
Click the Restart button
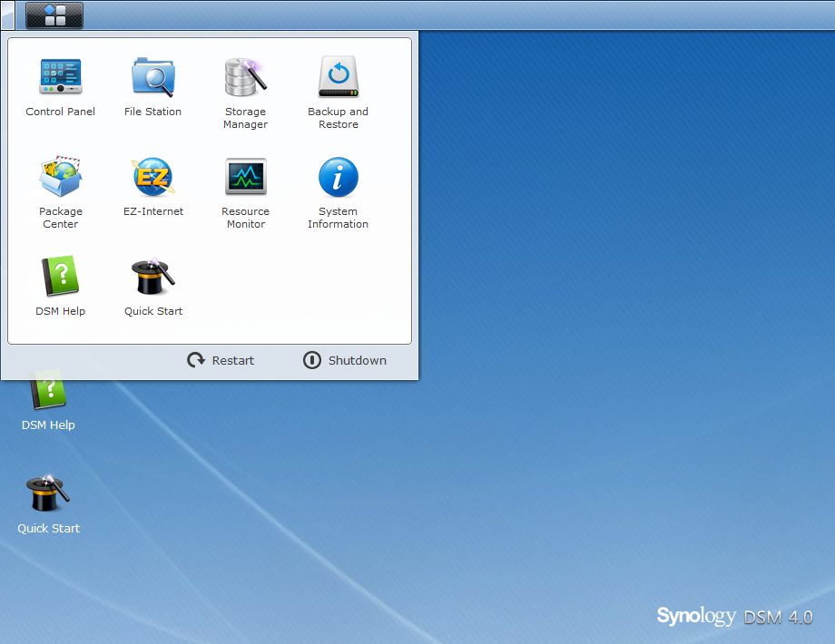(221, 360)
